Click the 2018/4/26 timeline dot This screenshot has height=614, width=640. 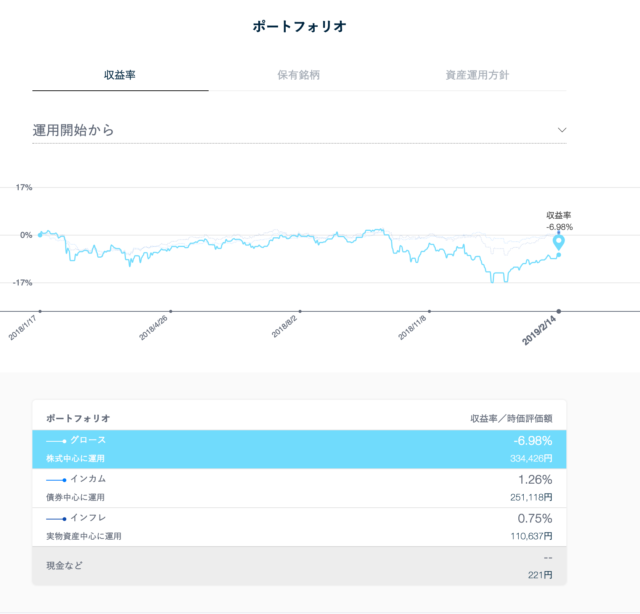click(171, 310)
